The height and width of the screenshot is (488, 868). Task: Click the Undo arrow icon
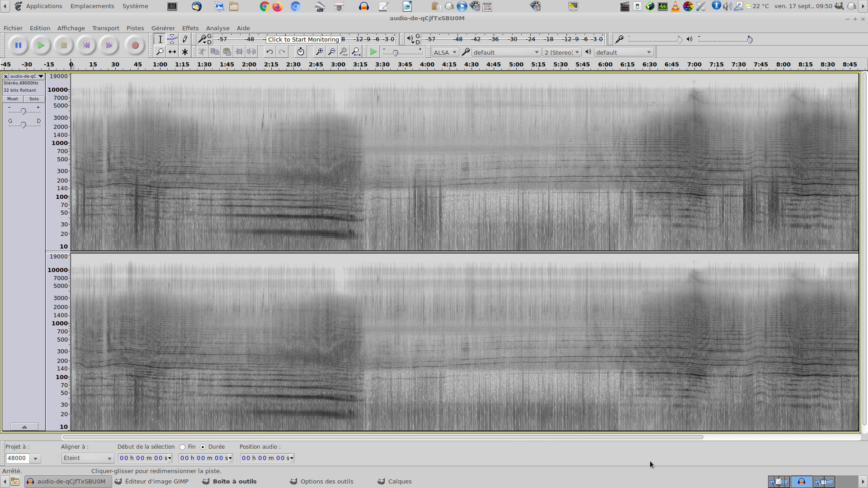click(x=269, y=52)
